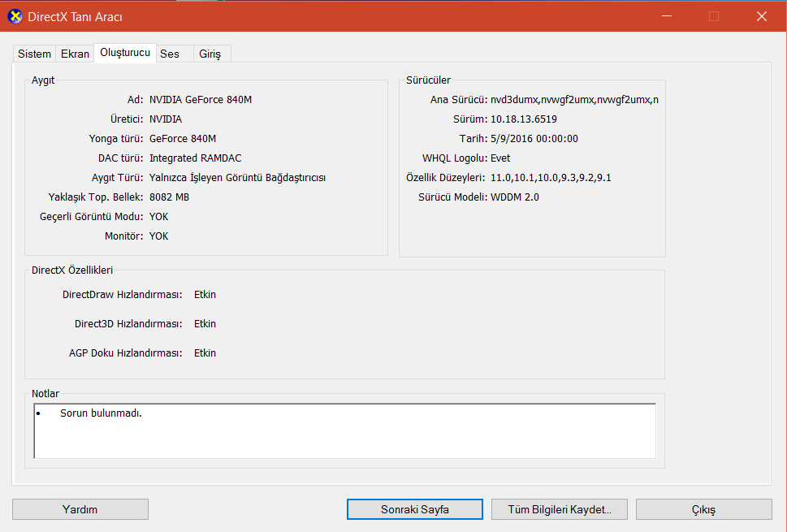Click the DirectX Tanı Aracı title bar icon
The width and height of the screenshot is (787, 532).
pos(15,16)
